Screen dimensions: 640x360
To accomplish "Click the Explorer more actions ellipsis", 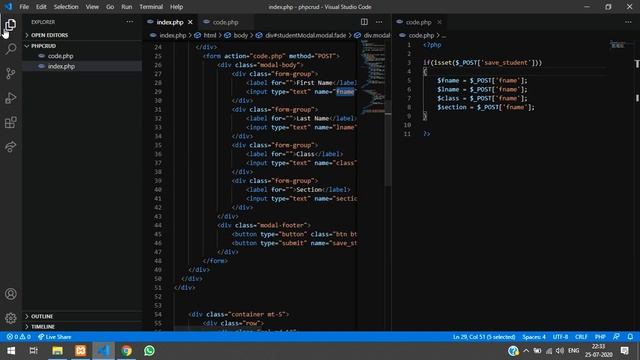I will point(129,22).
